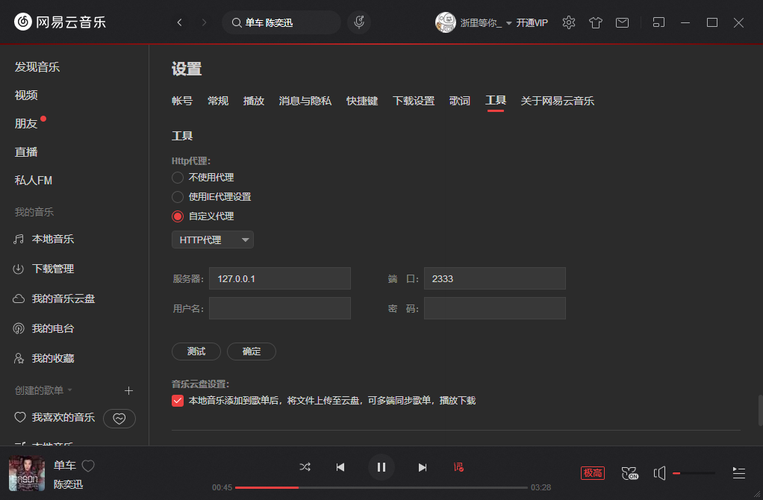Skip to next track

coord(422,467)
